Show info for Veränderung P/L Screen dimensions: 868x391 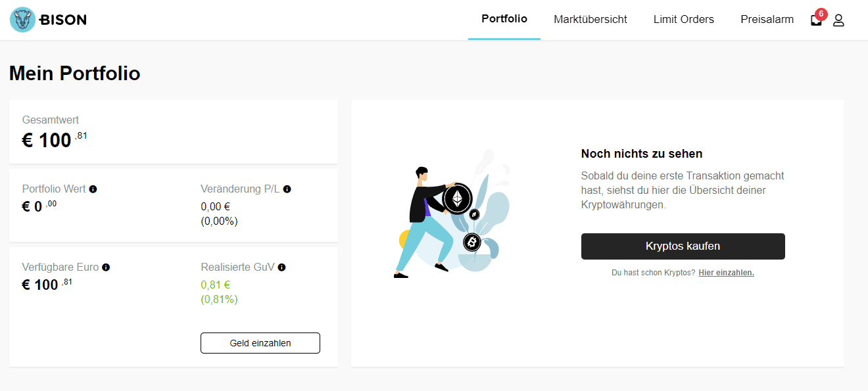click(287, 189)
